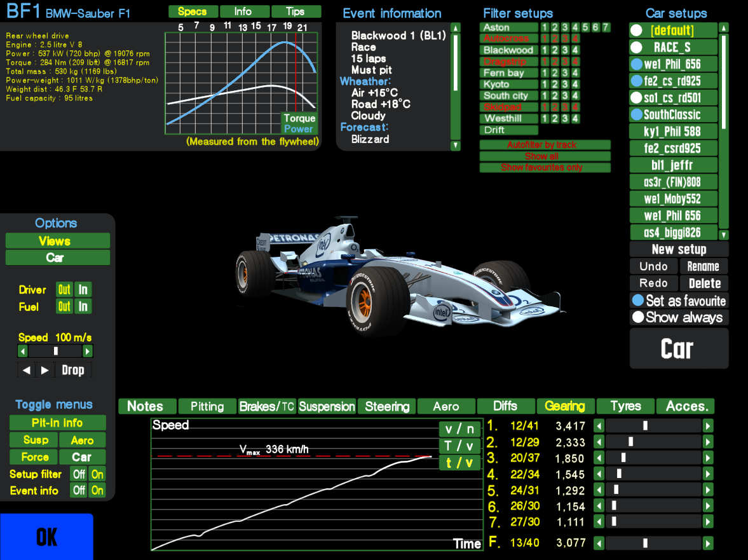Viewport: 748px width, 560px height.
Task: Increase gear 1 ratio with right arrow
Action: pos(708,425)
